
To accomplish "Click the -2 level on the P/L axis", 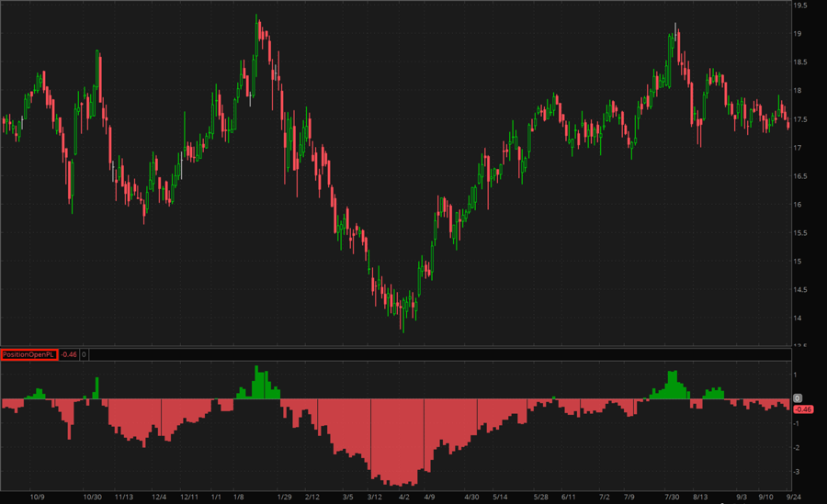I will (798, 448).
